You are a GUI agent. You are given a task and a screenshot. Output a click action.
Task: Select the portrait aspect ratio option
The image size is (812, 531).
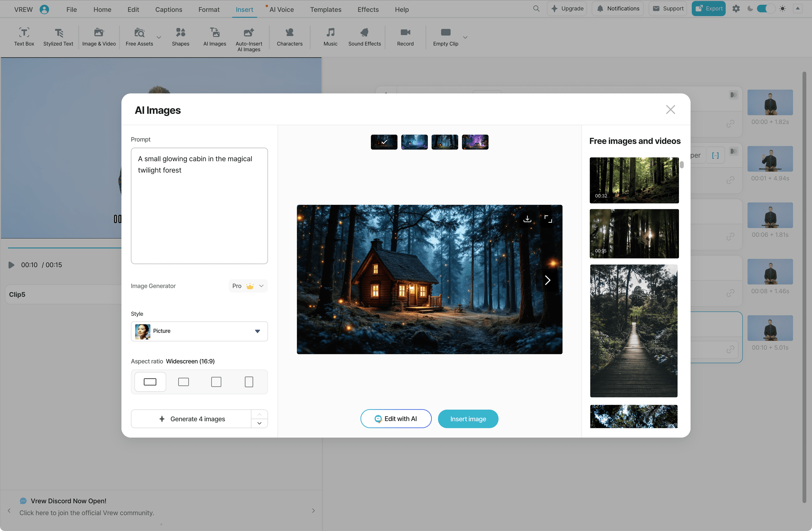[x=249, y=382]
